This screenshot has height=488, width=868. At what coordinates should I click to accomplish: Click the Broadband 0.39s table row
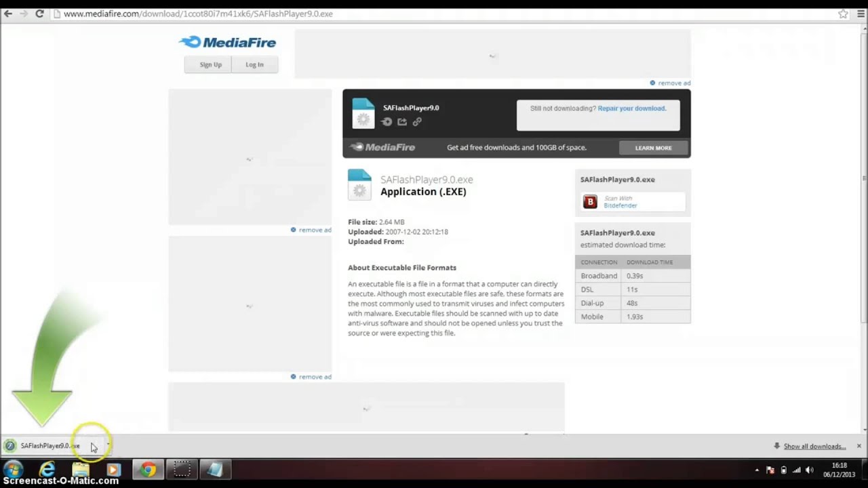click(633, 276)
